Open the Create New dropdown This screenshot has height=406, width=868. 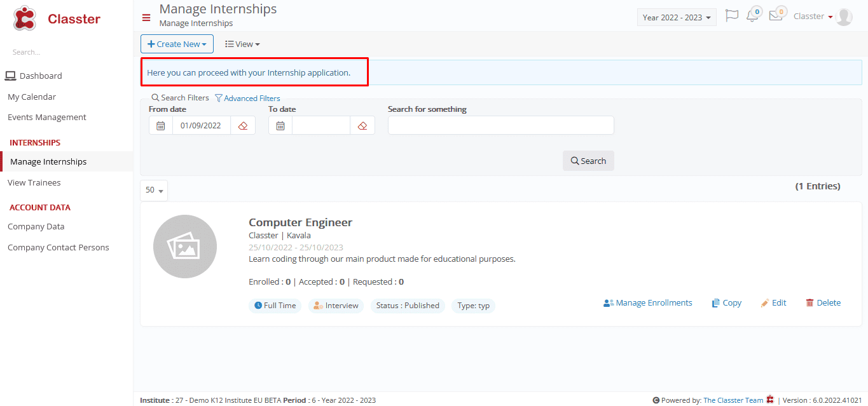(x=177, y=44)
